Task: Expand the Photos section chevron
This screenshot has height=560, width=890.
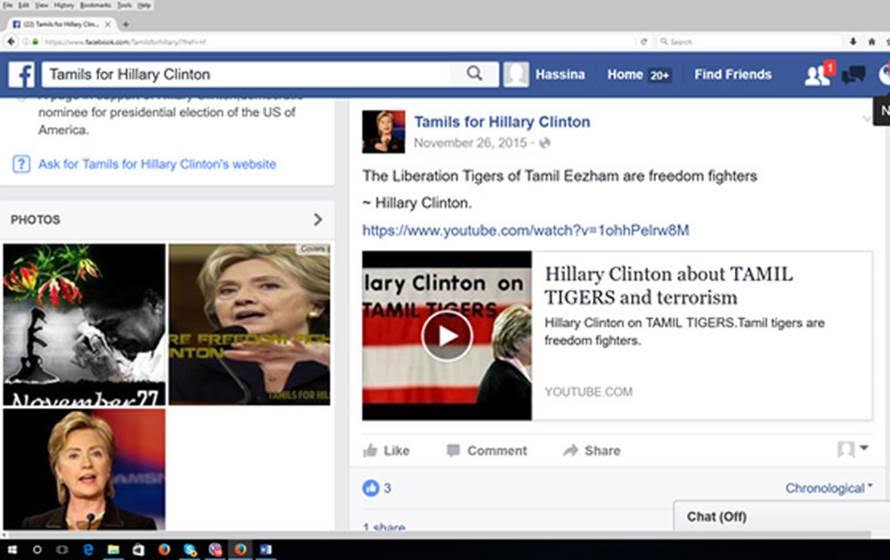Action: point(318,219)
